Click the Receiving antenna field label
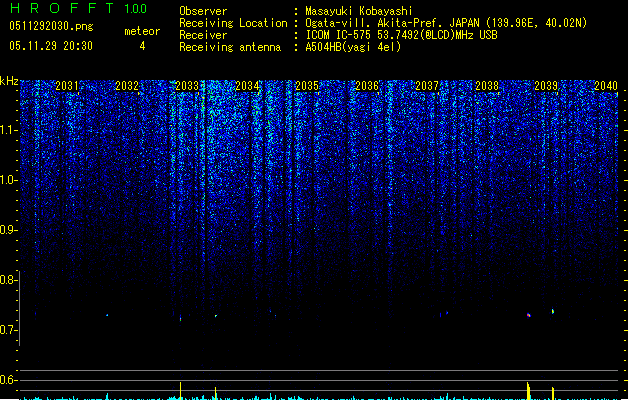Viewport: 629px width, 400px height. [x=230, y=47]
